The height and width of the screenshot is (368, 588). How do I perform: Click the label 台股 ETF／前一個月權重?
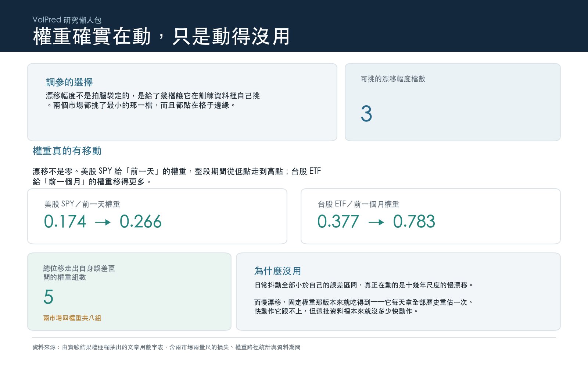click(359, 204)
